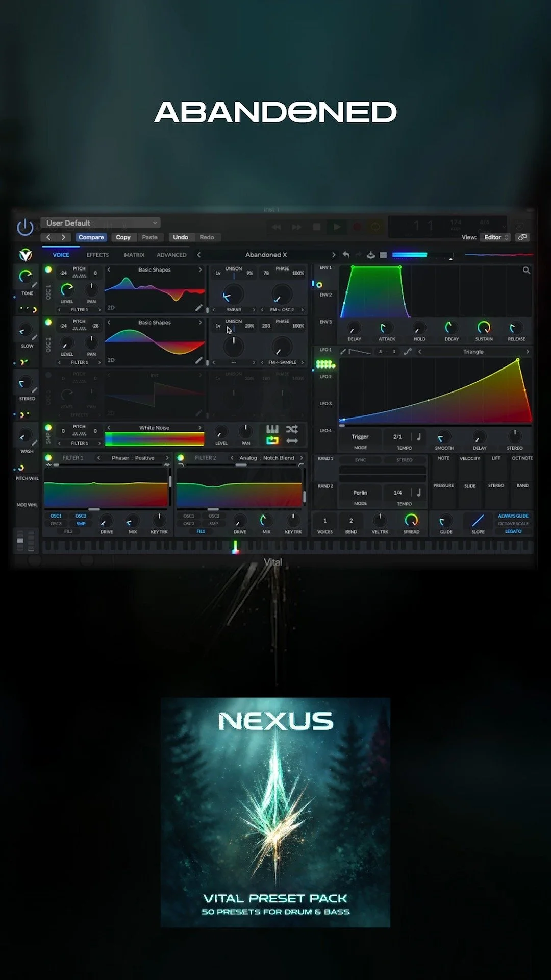Toggle LEGATO option
The height and width of the screenshot is (980, 551).
click(513, 531)
